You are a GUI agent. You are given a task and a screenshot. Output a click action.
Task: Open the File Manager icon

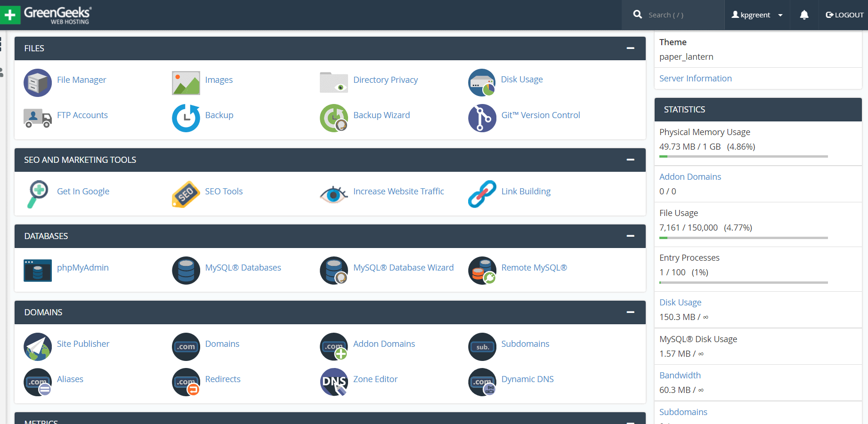(38, 83)
